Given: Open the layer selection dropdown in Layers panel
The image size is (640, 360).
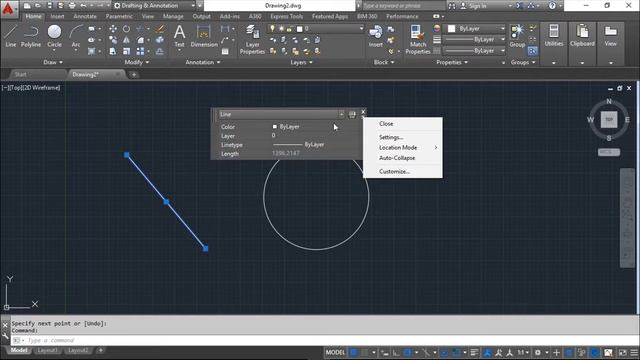Looking at the screenshot, I should click(361, 29).
